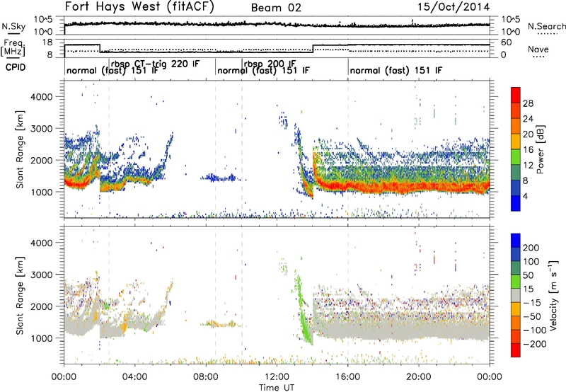
Task: Select the '2000' tick of the Power panel
Action: pyautogui.click(x=41, y=160)
